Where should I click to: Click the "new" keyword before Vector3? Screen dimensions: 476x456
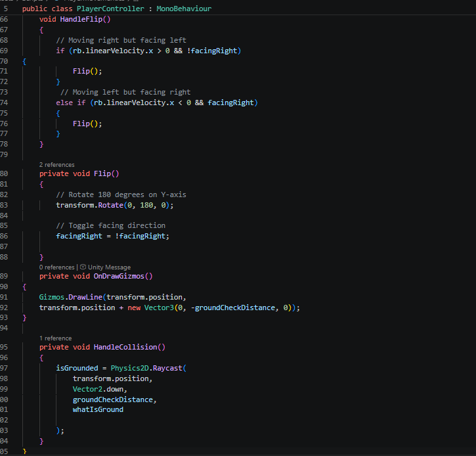pos(134,308)
